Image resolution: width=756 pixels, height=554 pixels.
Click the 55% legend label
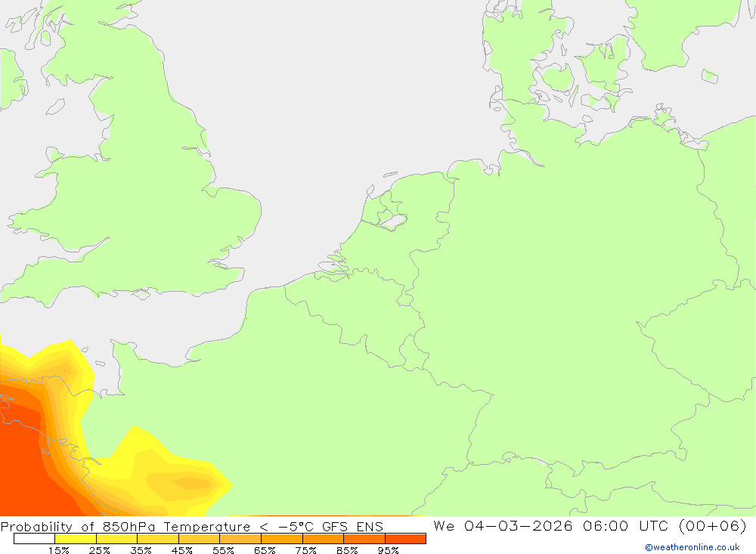223,550
